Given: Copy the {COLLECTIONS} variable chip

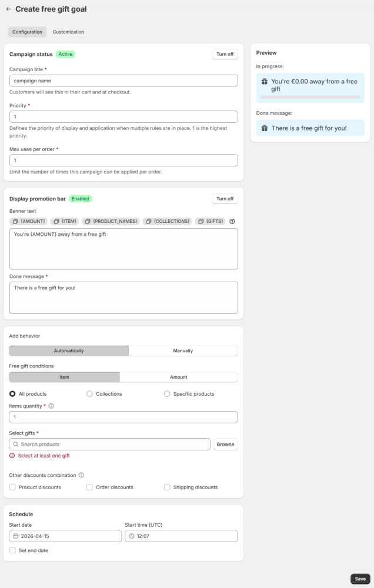Looking at the screenshot, I should click(x=168, y=221).
